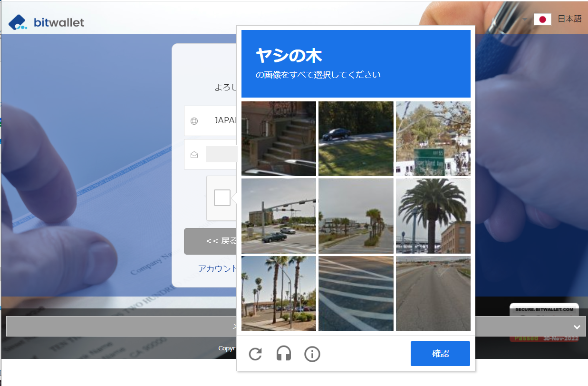Open the reCAPTCHA info icon

(312, 354)
